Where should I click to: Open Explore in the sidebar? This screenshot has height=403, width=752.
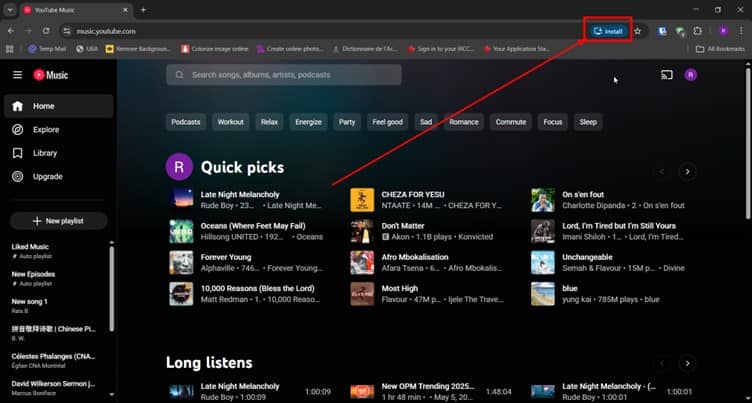click(59, 130)
